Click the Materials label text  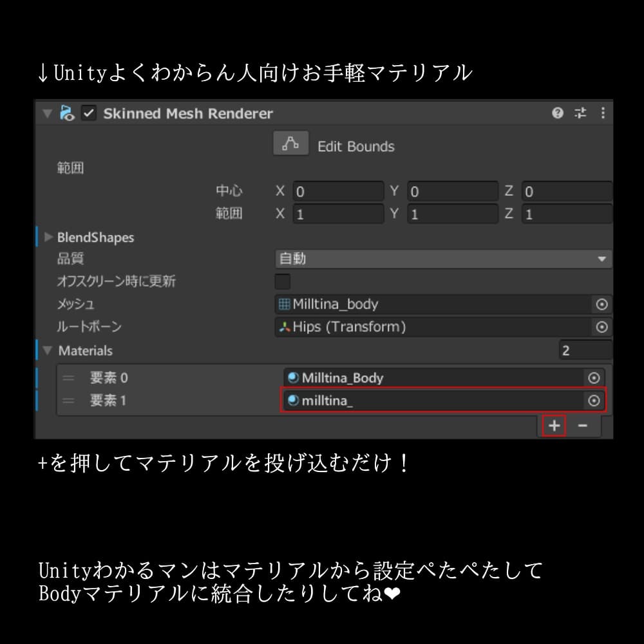[86, 350]
